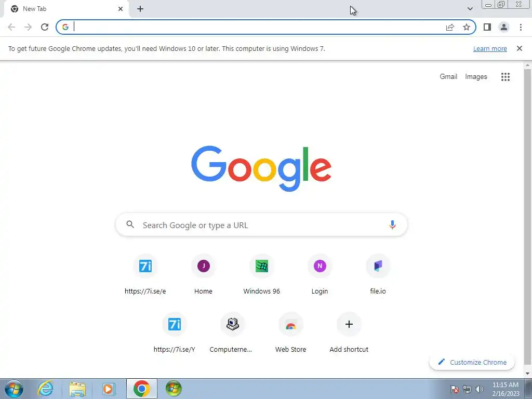Open the Gmail link

click(x=448, y=77)
